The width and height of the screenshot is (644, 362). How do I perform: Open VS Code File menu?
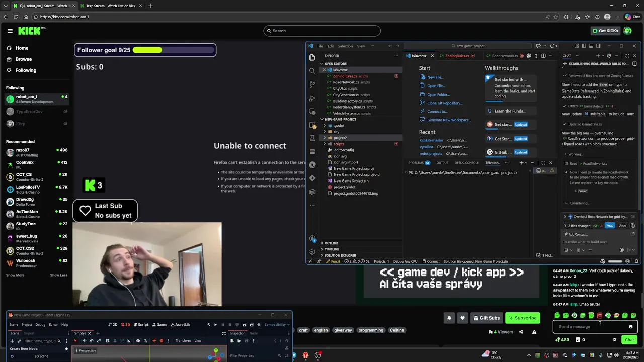point(320,46)
